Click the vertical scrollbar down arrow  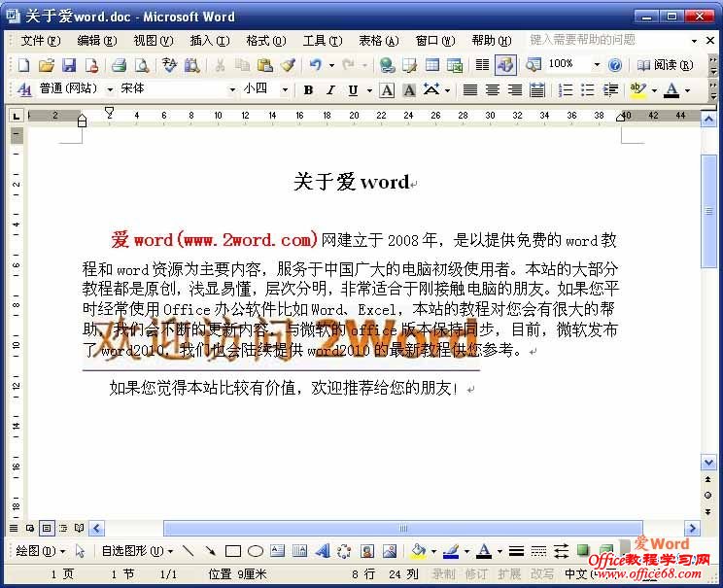pos(707,461)
